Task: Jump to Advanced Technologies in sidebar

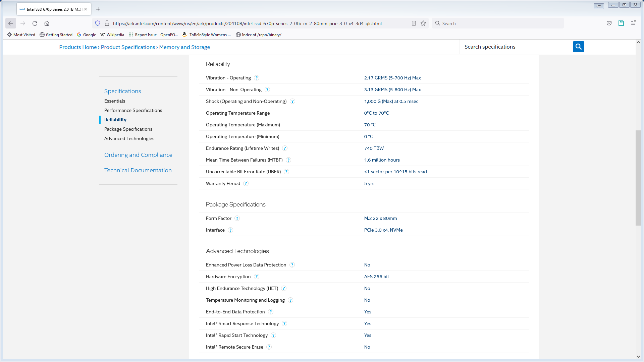Action: click(129, 138)
